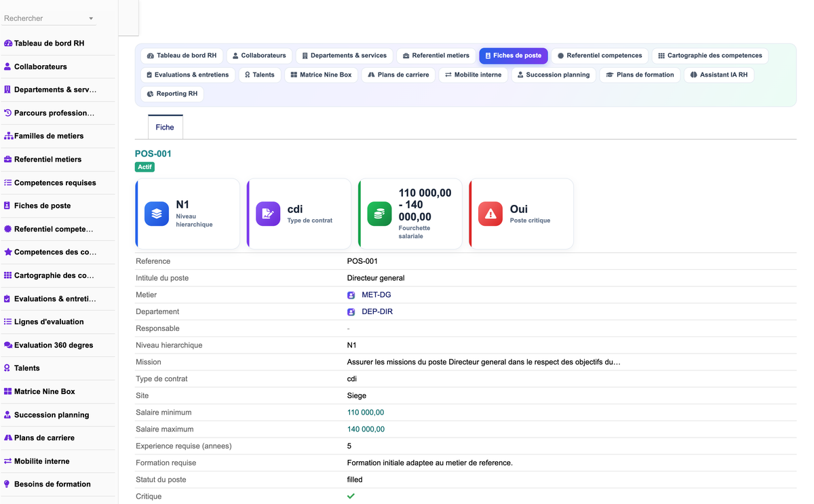Click the Matrice Nine Box sidebar grid icon
814x504 pixels.
click(8, 391)
